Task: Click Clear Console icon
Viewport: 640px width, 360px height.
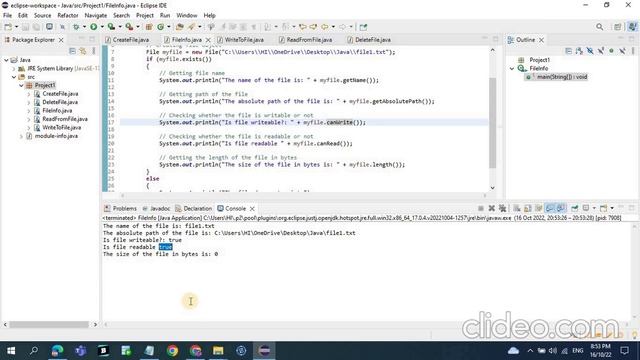Action: (x=517, y=209)
